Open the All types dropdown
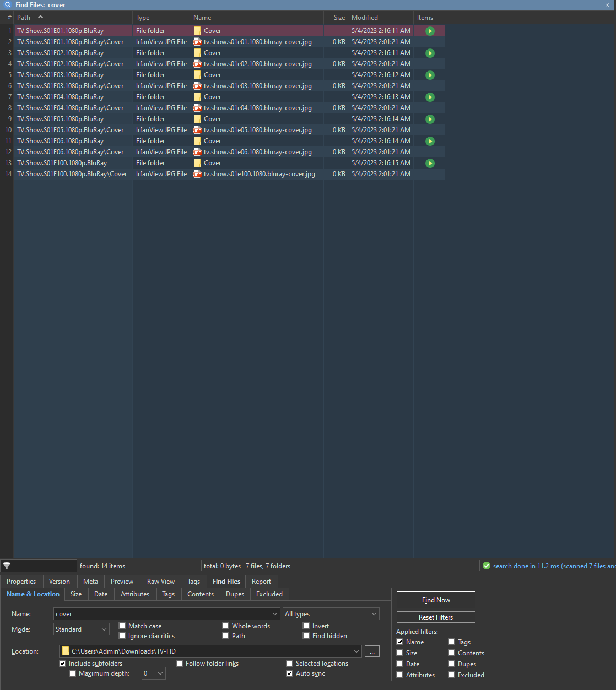The width and height of the screenshot is (616, 690). click(x=374, y=613)
